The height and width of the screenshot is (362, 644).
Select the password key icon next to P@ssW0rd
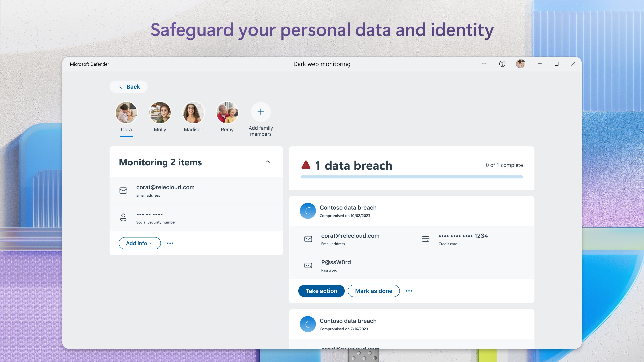308,266
